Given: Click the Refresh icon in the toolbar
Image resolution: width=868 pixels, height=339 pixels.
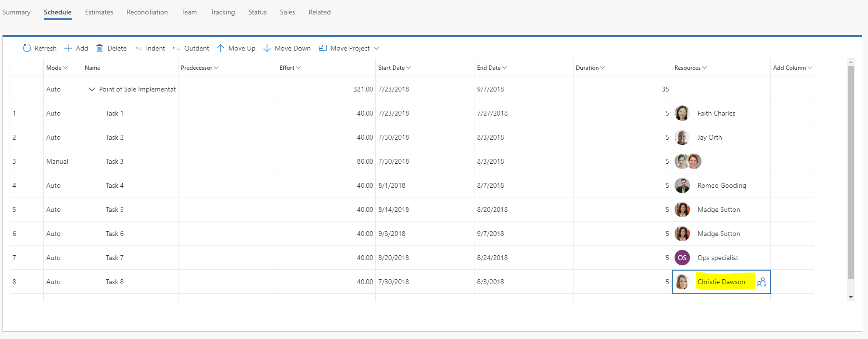Looking at the screenshot, I should (27, 48).
